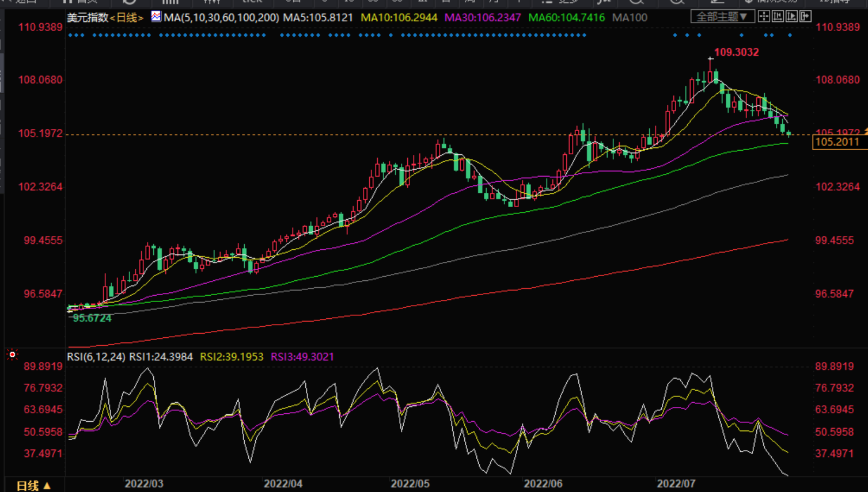Click the RSI(6,12,24) indicator label
The image size is (868, 492).
tap(96, 357)
